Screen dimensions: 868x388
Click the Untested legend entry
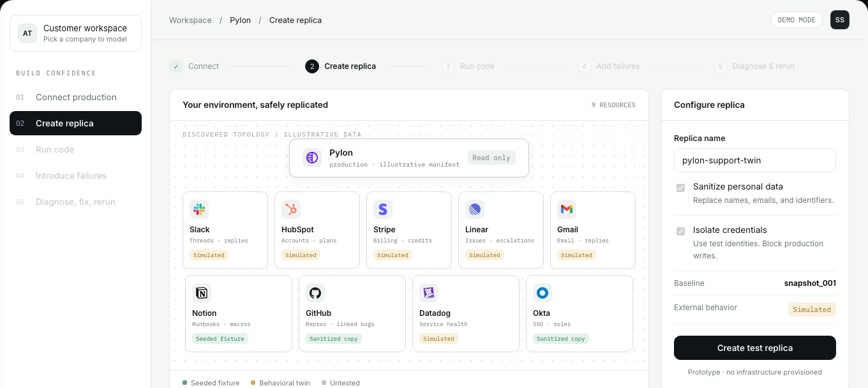click(x=341, y=383)
